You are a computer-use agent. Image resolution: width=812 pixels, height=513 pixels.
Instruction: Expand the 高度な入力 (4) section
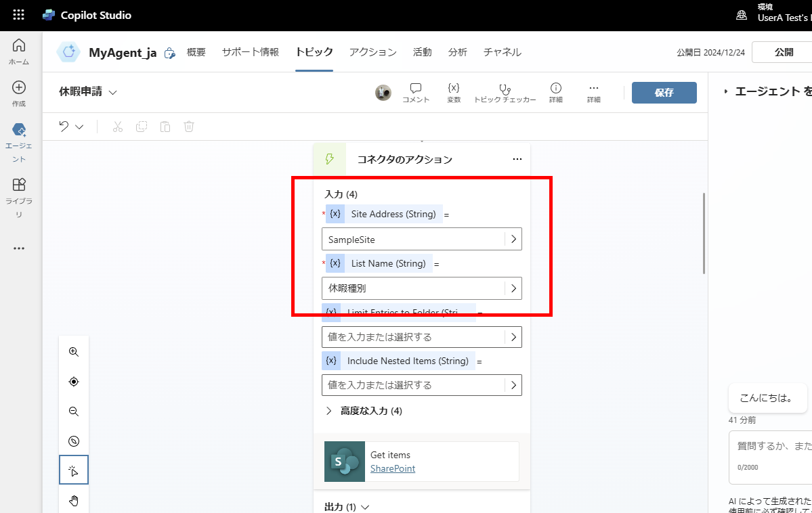[x=366, y=411]
